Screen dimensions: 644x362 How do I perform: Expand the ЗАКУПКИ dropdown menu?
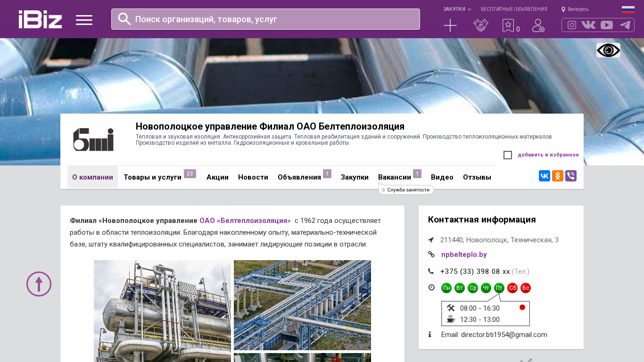point(457,9)
